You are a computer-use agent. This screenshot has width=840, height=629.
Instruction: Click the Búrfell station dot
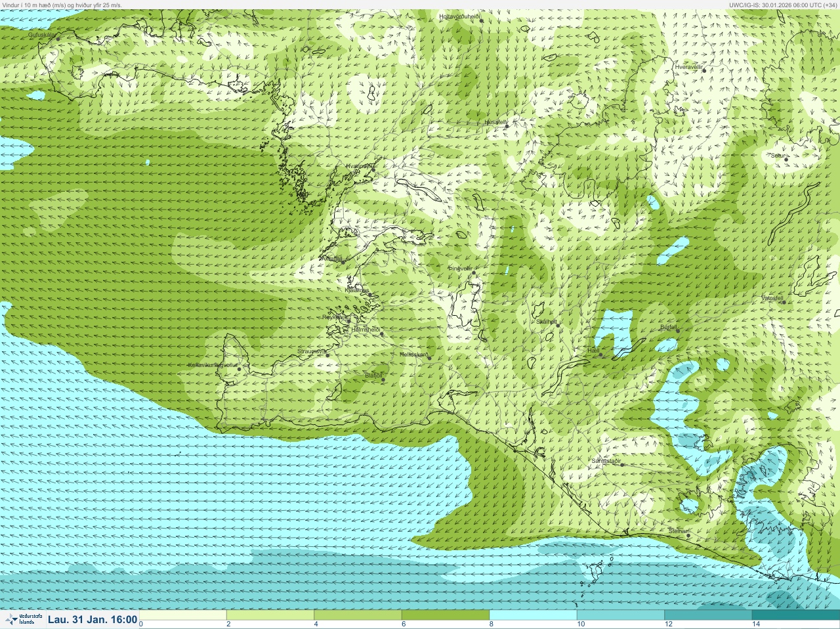(677, 330)
